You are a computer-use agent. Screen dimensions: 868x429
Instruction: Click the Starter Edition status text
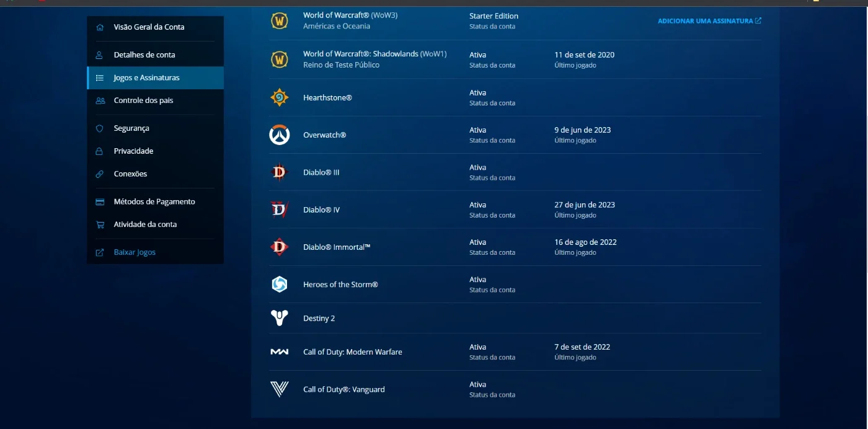click(494, 16)
